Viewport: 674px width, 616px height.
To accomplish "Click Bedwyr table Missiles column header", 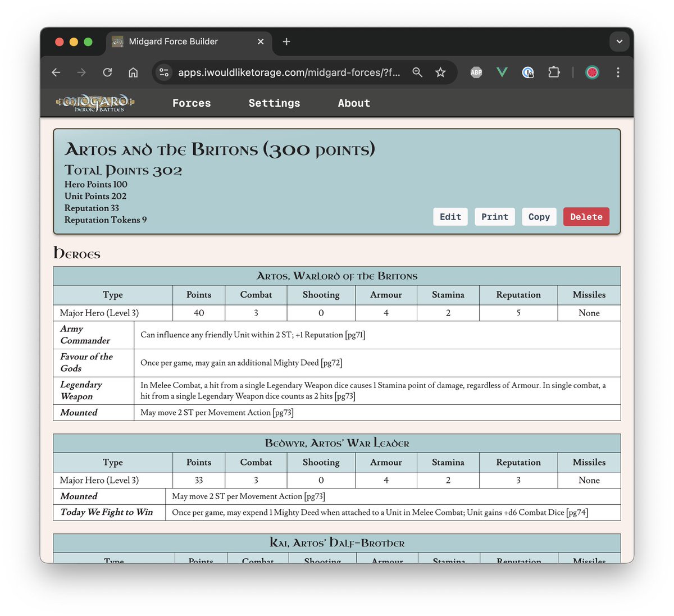I will pyautogui.click(x=589, y=462).
